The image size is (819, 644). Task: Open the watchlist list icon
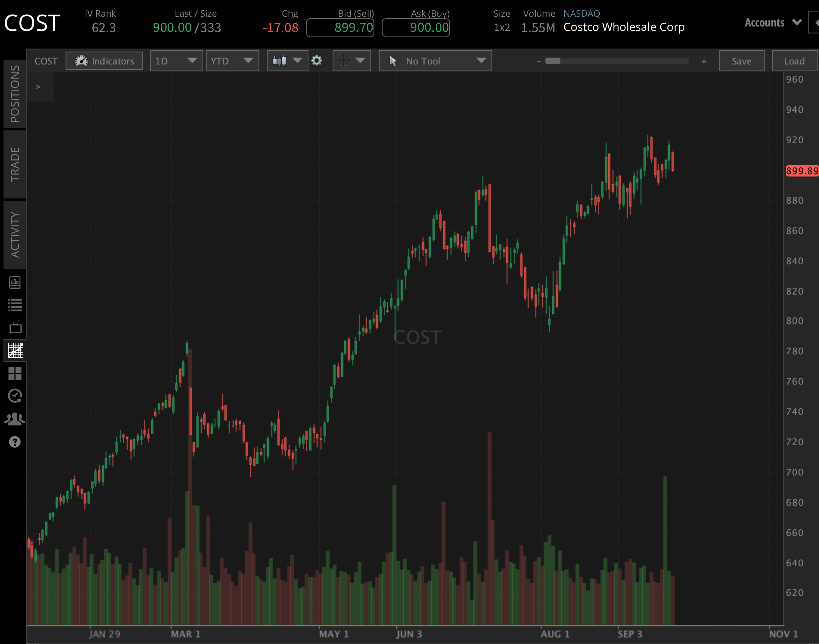pyautogui.click(x=15, y=305)
